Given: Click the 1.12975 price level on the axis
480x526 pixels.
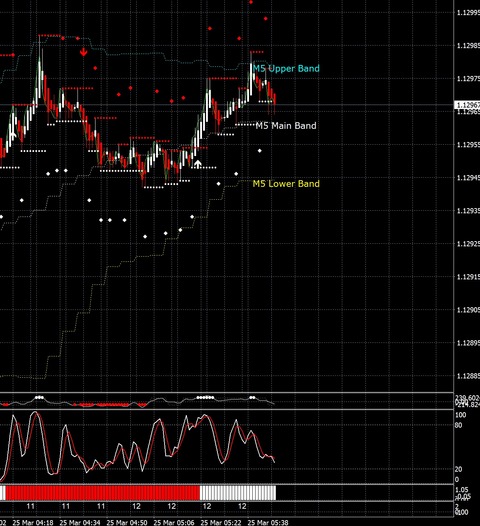Looking at the screenshot, I should tap(469, 78).
